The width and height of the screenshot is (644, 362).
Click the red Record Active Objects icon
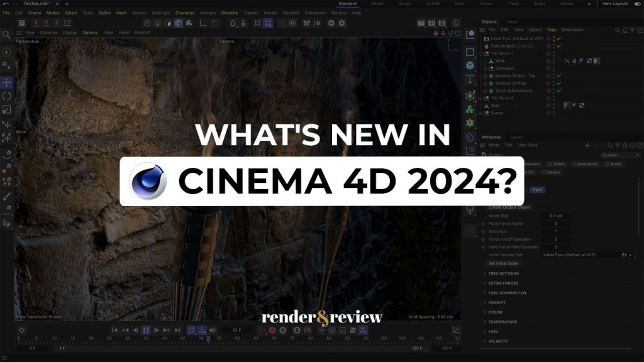272,330
